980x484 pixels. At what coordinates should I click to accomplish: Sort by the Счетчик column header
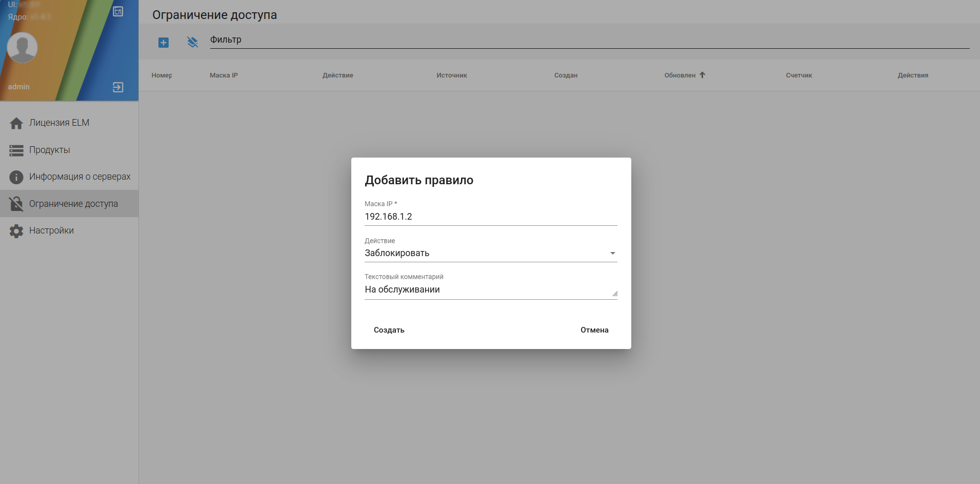click(798, 75)
